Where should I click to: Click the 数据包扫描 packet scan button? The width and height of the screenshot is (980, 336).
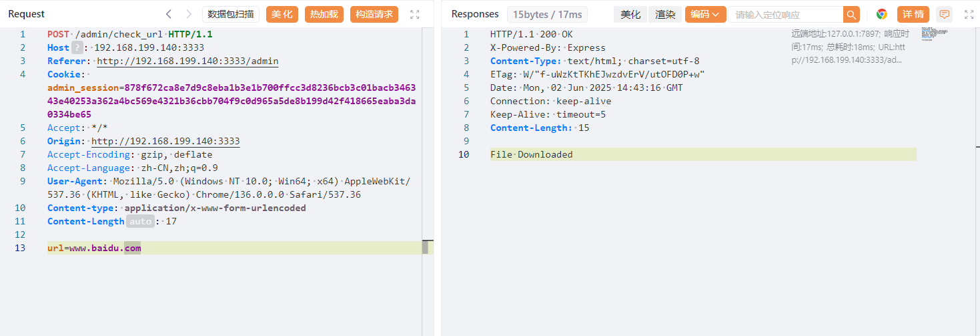[x=231, y=14]
